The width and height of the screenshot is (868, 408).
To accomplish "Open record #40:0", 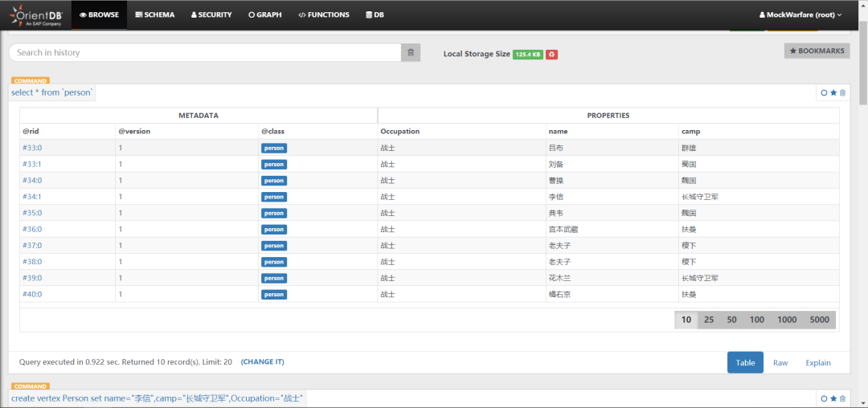I will (x=32, y=294).
